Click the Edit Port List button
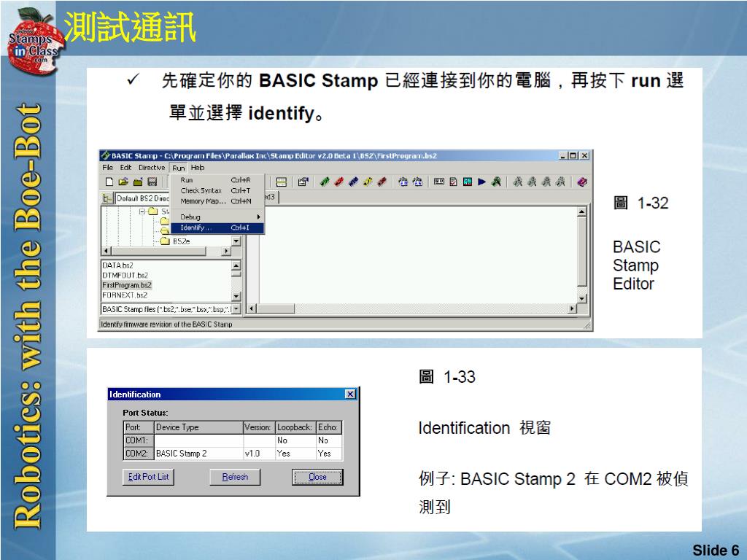Image resolution: width=747 pixels, height=560 pixels. pyautogui.click(x=148, y=477)
